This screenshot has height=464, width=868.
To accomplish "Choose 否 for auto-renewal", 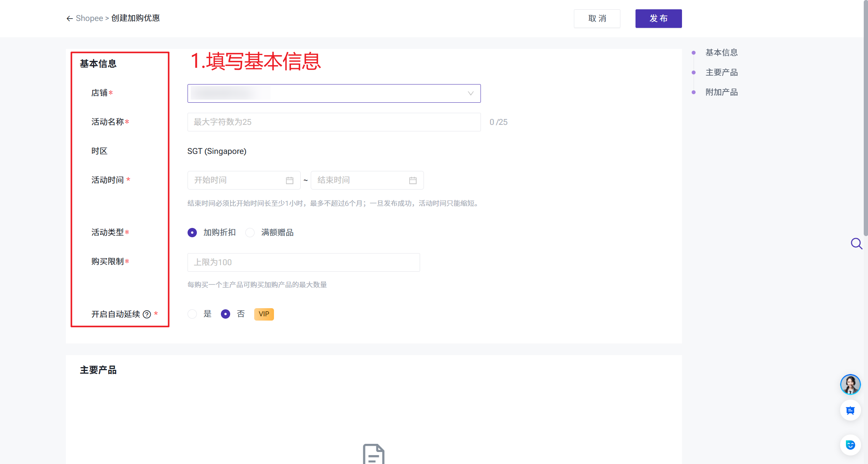I will [x=226, y=314].
